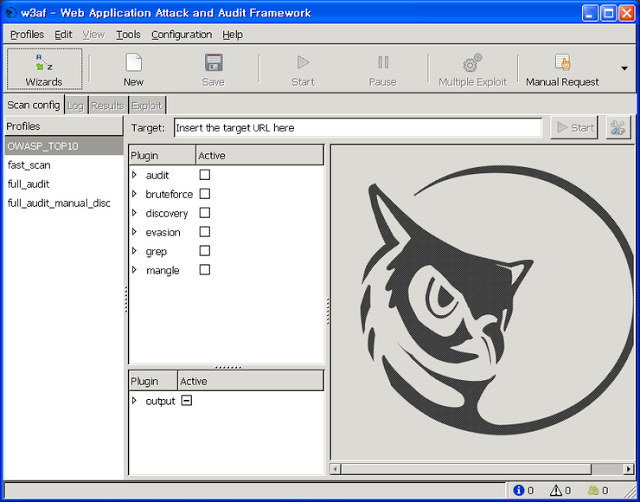
Task: Expand the output plugin tree
Action: click(x=134, y=401)
